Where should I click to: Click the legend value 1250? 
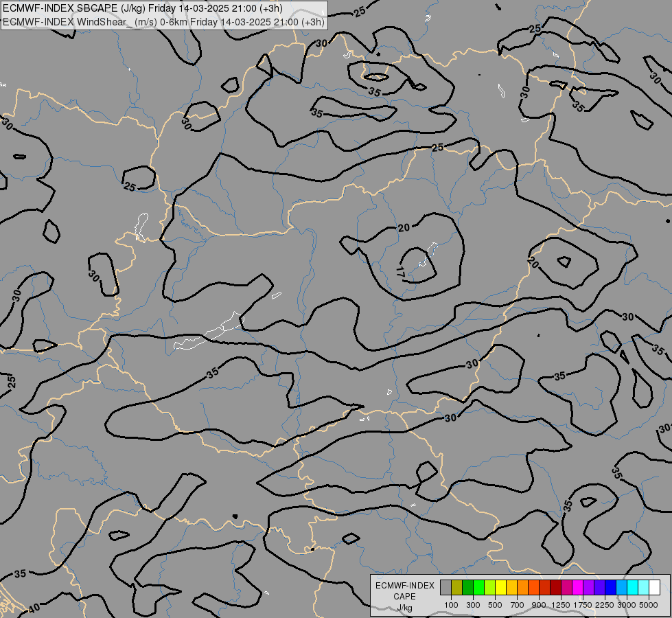pos(561,605)
